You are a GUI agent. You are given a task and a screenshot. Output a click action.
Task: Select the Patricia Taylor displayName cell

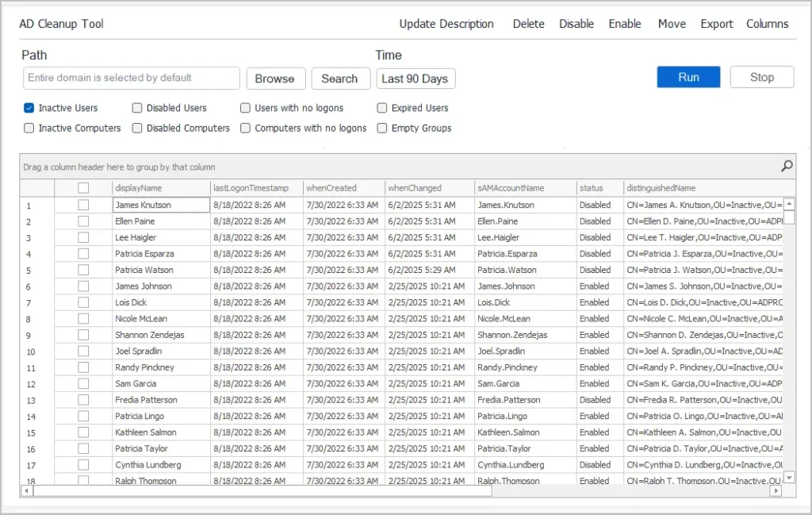tap(161, 448)
